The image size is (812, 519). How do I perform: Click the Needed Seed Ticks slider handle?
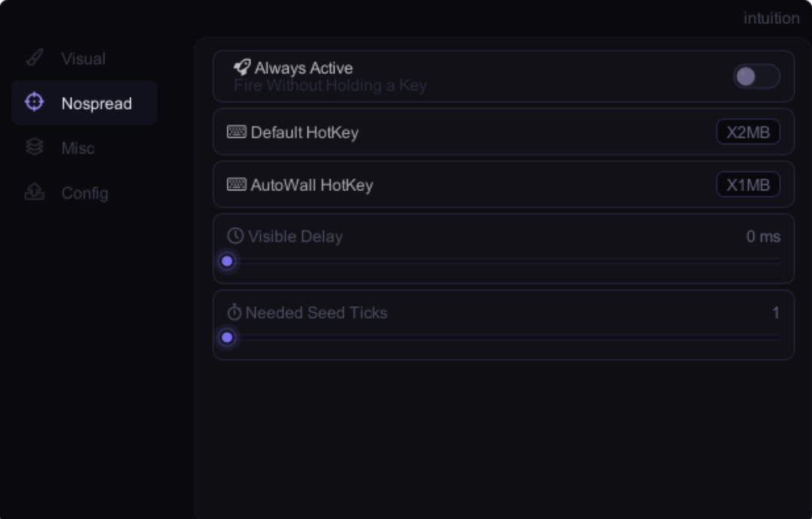[x=227, y=338]
